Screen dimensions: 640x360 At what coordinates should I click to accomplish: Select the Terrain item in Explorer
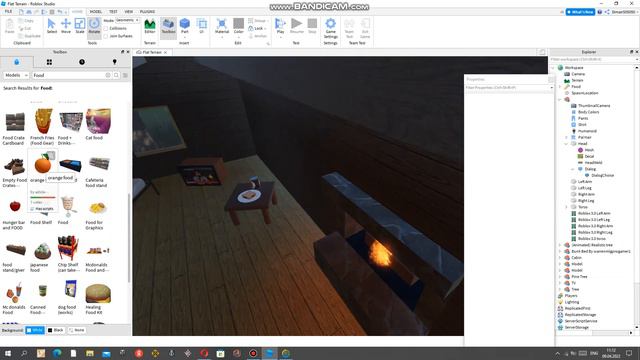coord(577,80)
